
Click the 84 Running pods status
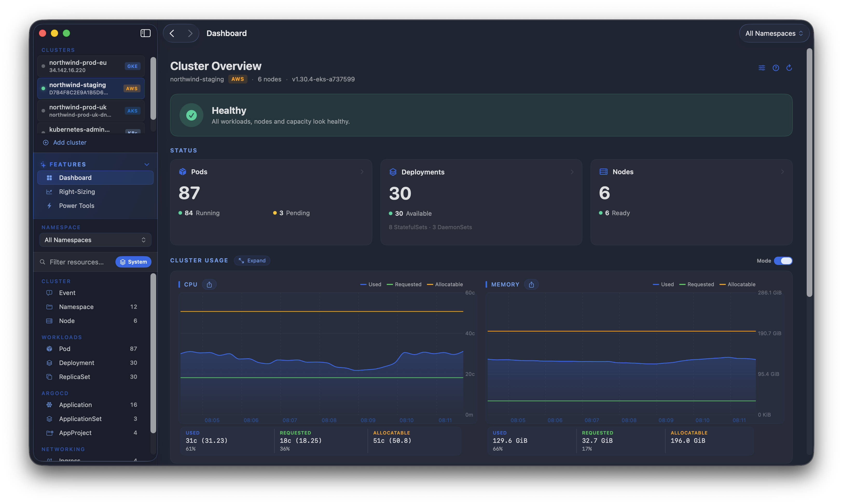(199, 213)
